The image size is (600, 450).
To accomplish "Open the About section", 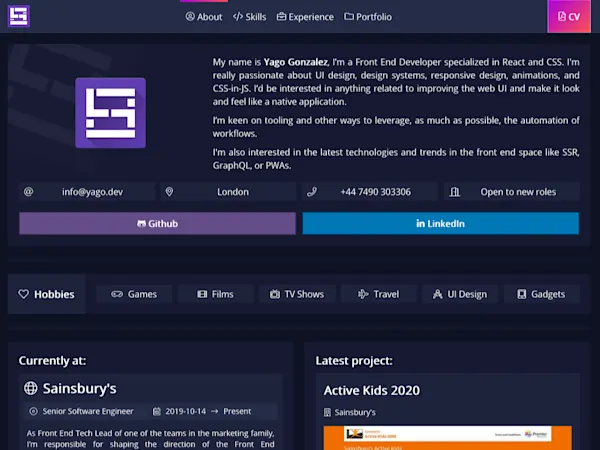I will click(204, 17).
